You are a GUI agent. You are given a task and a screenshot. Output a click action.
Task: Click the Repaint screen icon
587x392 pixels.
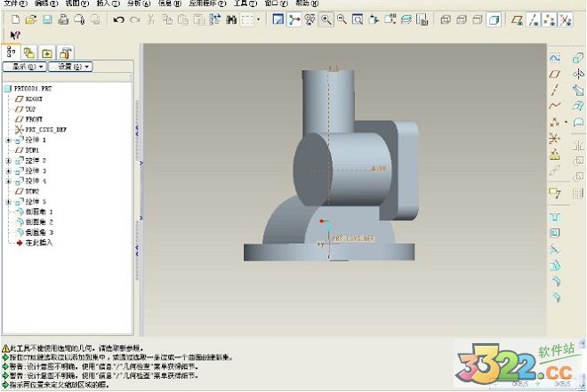(277, 20)
